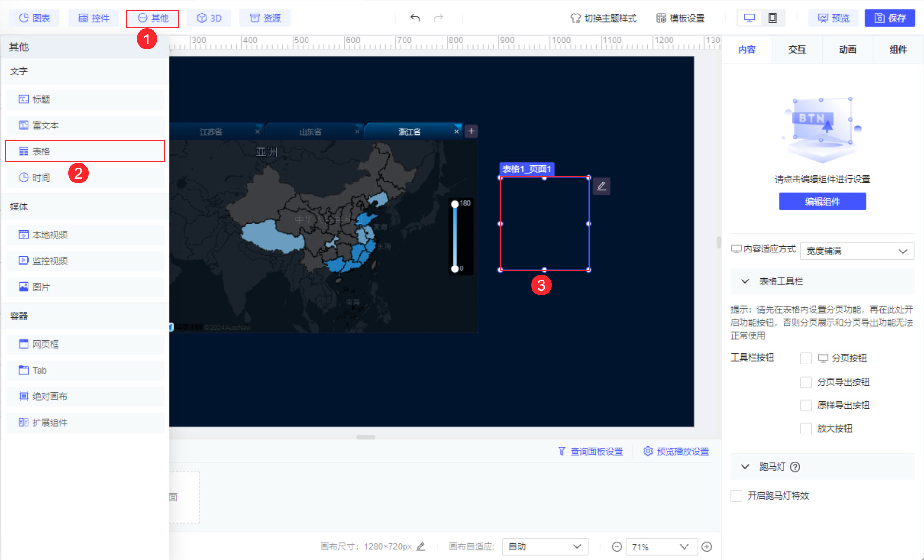Switch to the 交互 interaction tab
The width and height of the screenshot is (924, 560).
click(x=797, y=49)
